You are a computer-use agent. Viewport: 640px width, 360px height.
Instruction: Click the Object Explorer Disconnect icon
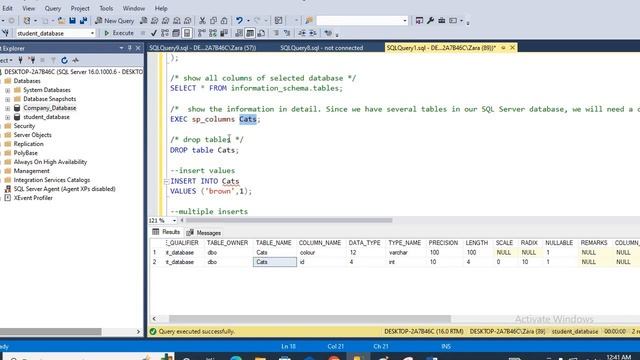click(x=31, y=60)
